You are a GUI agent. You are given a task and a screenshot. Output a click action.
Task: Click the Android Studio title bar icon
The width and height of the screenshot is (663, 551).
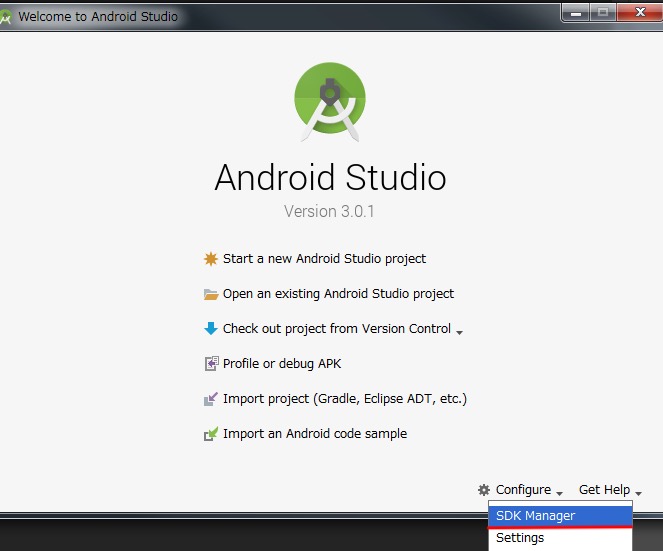click(5, 17)
